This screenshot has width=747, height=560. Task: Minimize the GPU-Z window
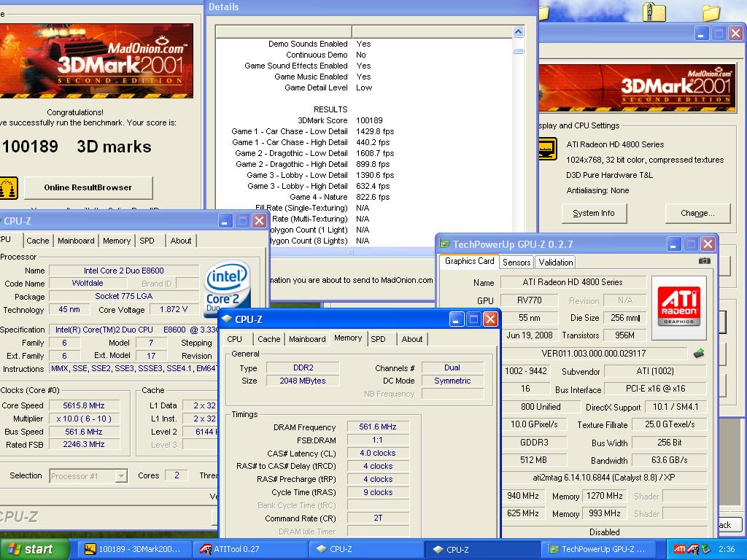click(673, 244)
